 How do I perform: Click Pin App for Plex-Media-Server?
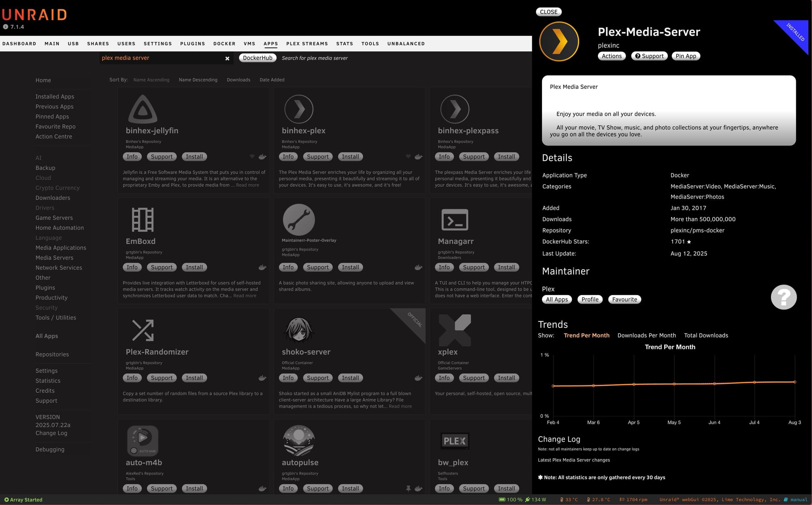686,56
